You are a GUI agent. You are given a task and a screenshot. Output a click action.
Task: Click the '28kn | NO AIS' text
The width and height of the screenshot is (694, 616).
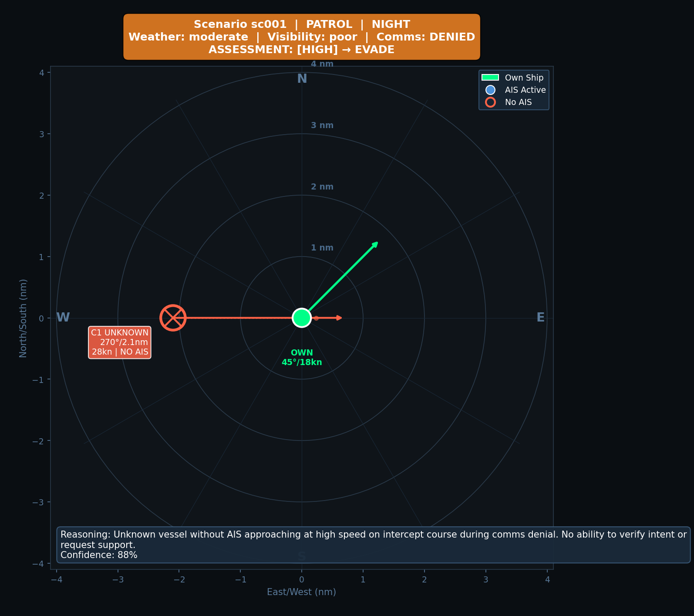120,352
